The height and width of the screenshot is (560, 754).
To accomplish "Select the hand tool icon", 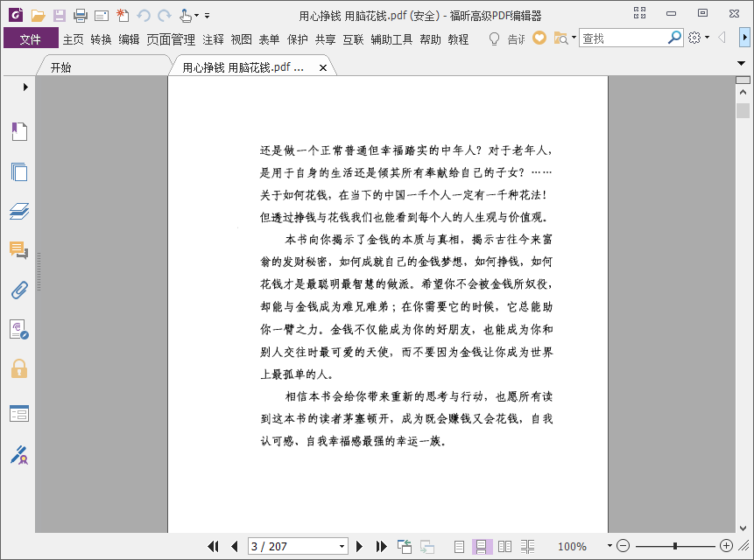I will click(x=186, y=16).
